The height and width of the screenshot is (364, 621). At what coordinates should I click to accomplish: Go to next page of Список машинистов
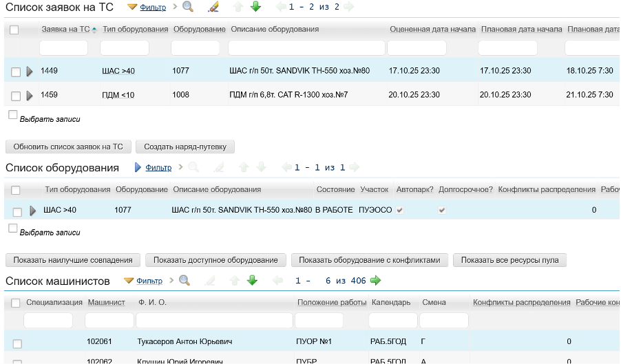coord(375,280)
